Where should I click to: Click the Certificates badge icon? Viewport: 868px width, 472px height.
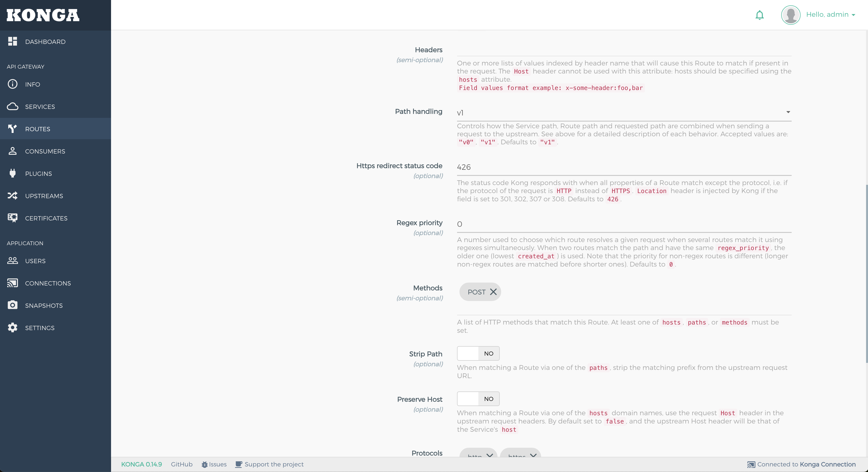pos(12,218)
